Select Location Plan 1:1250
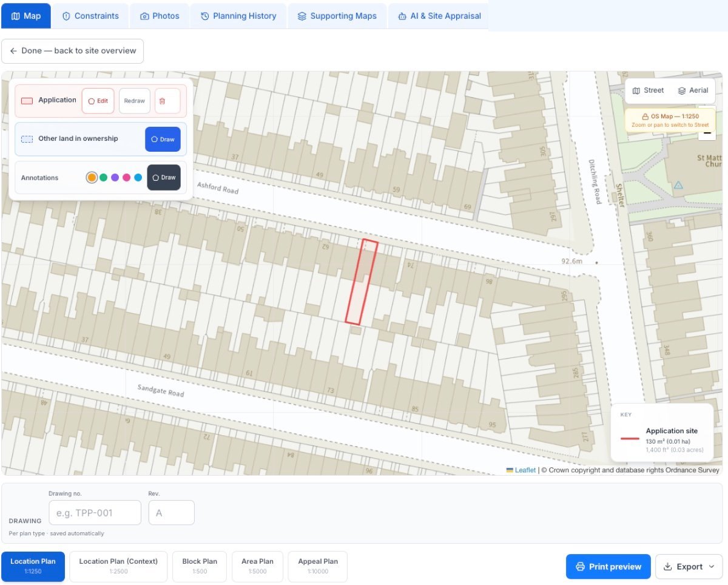The image size is (728, 585). point(33,566)
